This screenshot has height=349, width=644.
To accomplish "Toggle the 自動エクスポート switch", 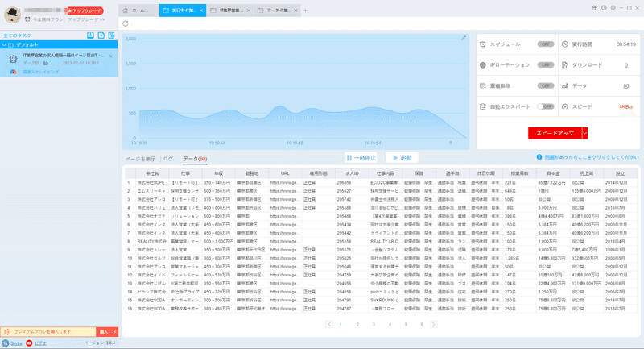I will pyautogui.click(x=546, y=106).
